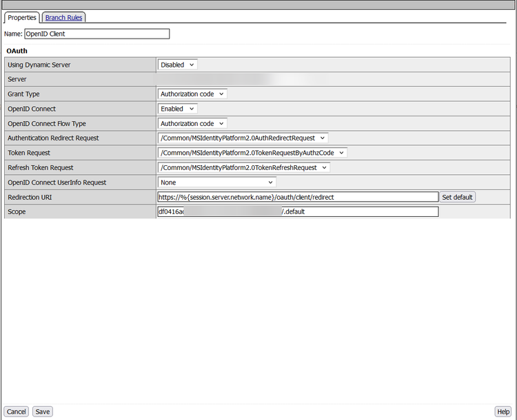The width and height of the screenshot is (517, 420).
Task: Open the Refresh Token Request dropdown
Action: click(243, 168)
